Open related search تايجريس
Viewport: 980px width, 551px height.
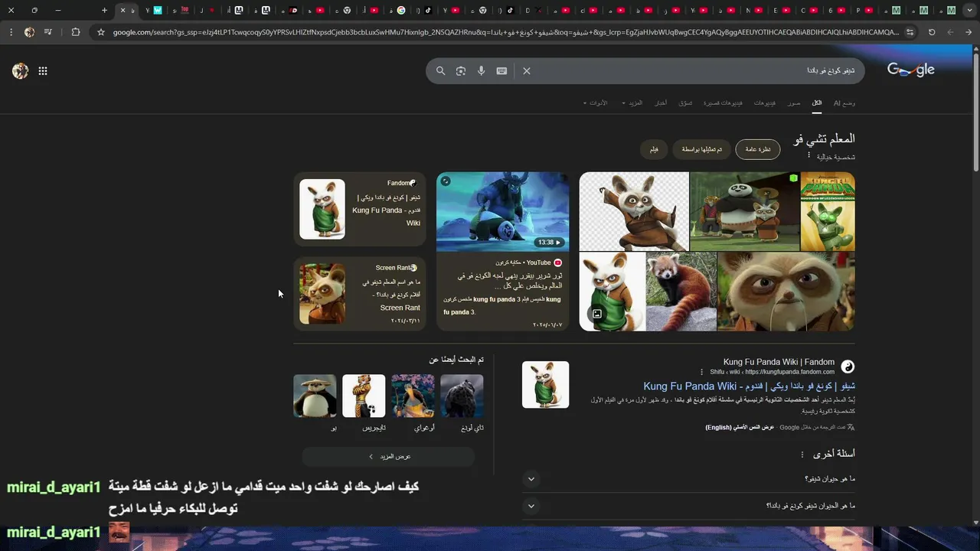364,402
